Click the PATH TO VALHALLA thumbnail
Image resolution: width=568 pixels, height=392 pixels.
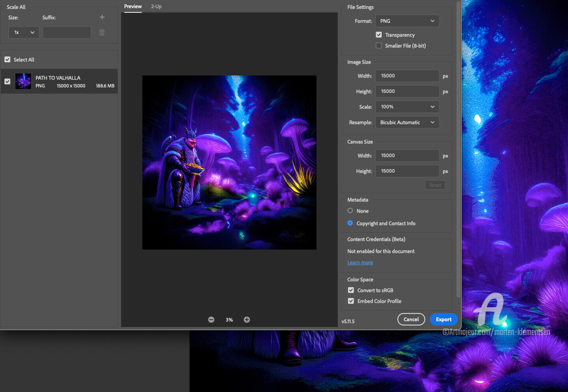(x=23, y=81)
